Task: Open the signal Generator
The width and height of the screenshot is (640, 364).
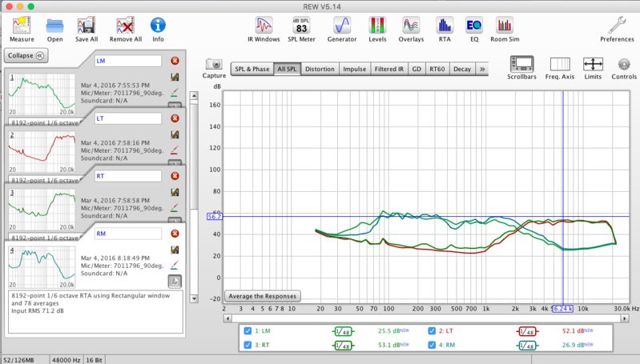Action: [342, 30]
